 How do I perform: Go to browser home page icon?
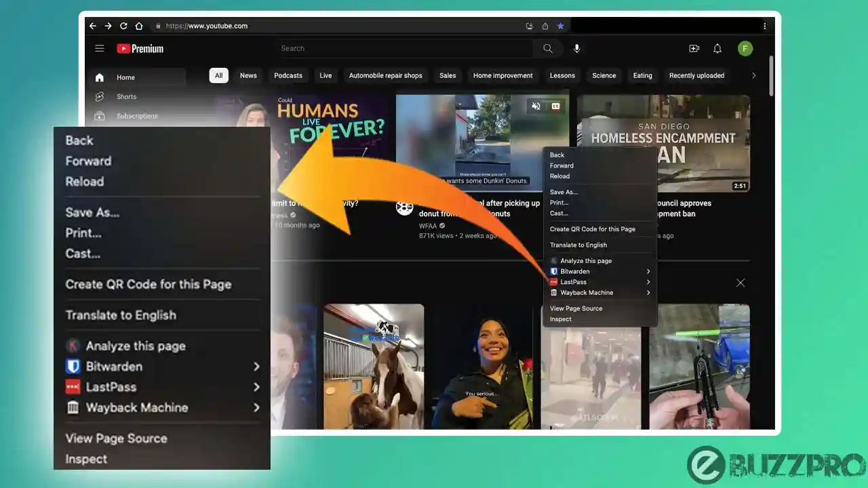tap(139, 26)
